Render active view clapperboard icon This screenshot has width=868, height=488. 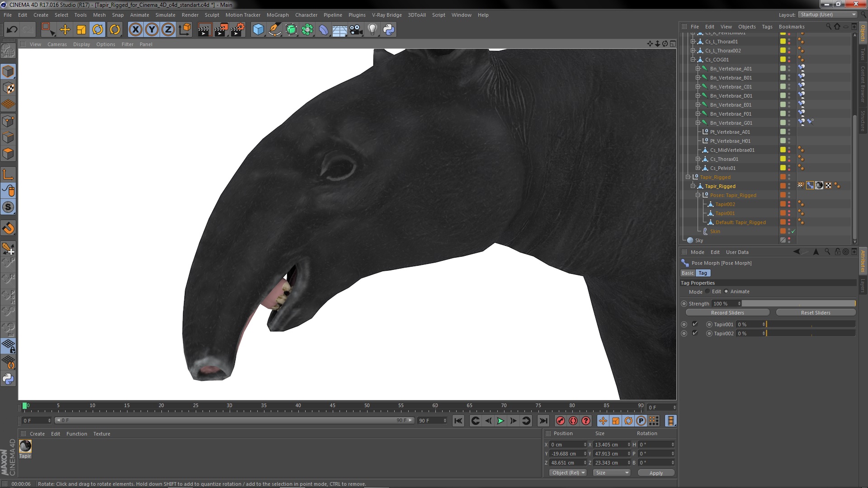(204, 30)
